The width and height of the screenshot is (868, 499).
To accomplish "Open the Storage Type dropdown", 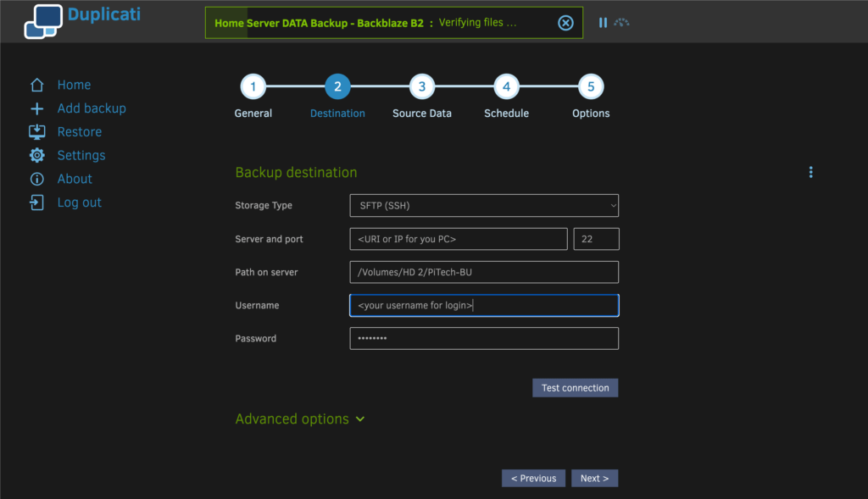I will [484, 206].
